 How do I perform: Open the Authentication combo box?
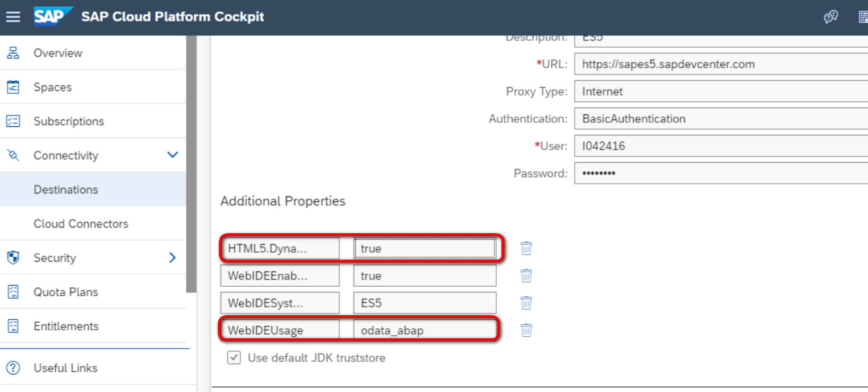click(721, 118)
